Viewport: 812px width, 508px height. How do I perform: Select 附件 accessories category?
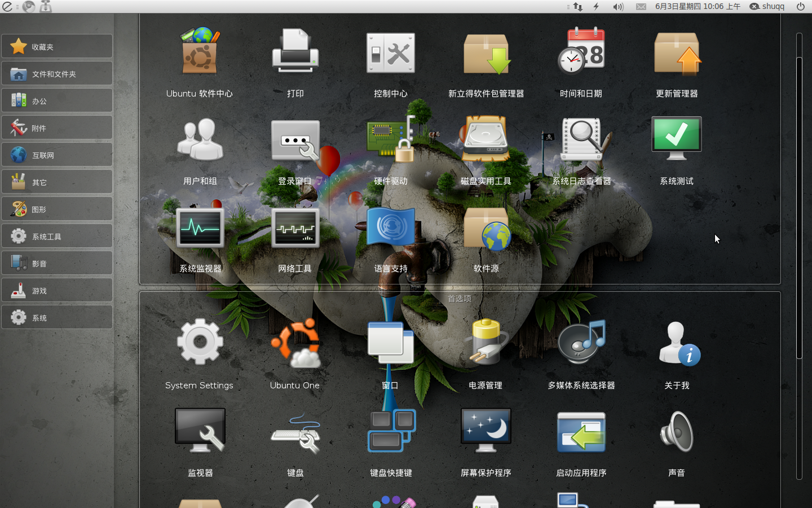tap(57, 128)
